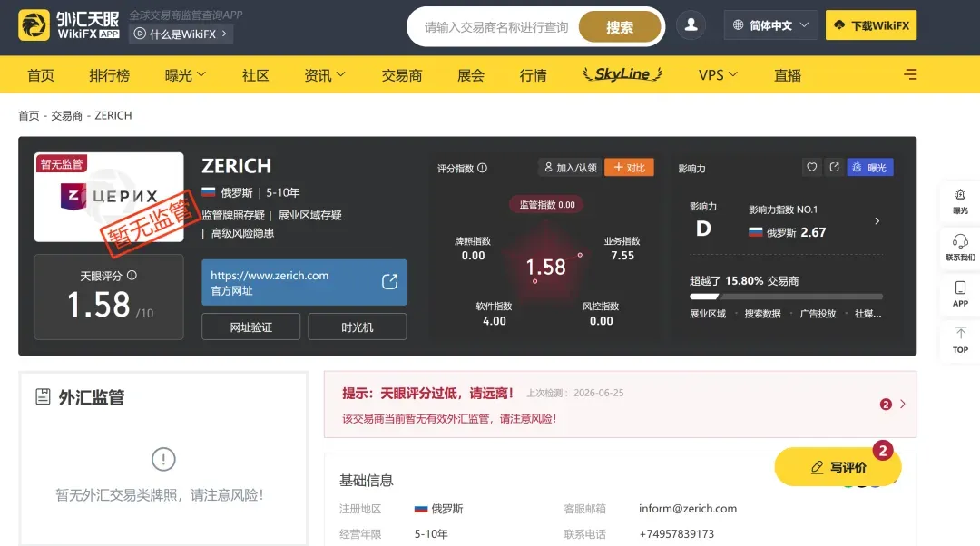Click the 写评价 button
The width and height of the screenshot is (980, 546).
pos(838,467)
